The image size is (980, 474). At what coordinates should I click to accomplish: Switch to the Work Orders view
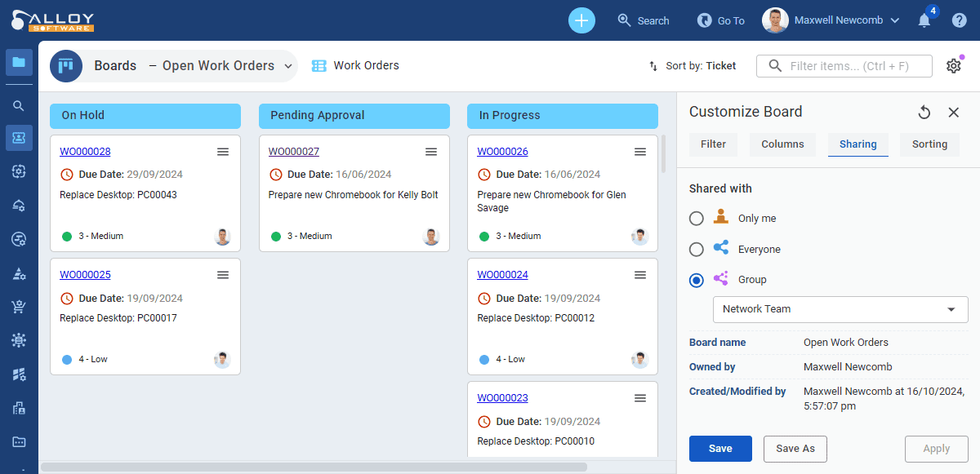(355, 66)
